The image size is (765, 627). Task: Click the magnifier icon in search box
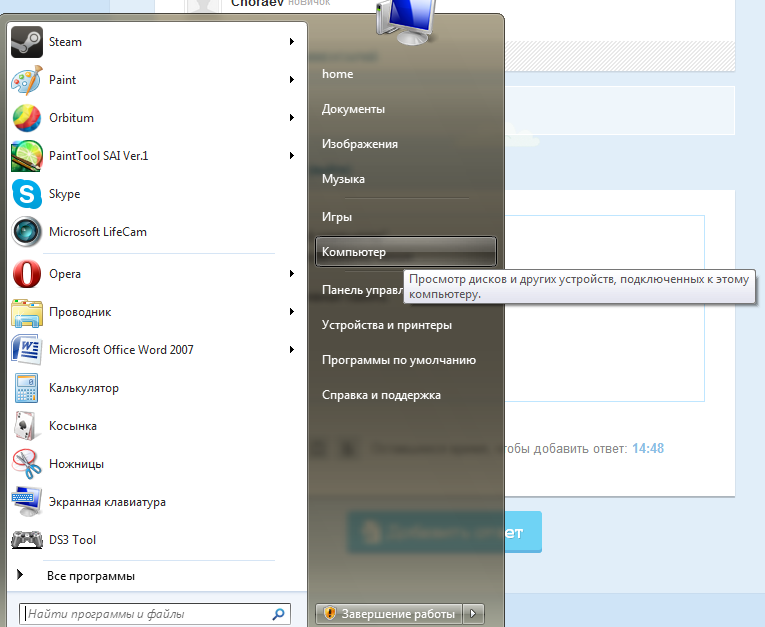point(279,614)
